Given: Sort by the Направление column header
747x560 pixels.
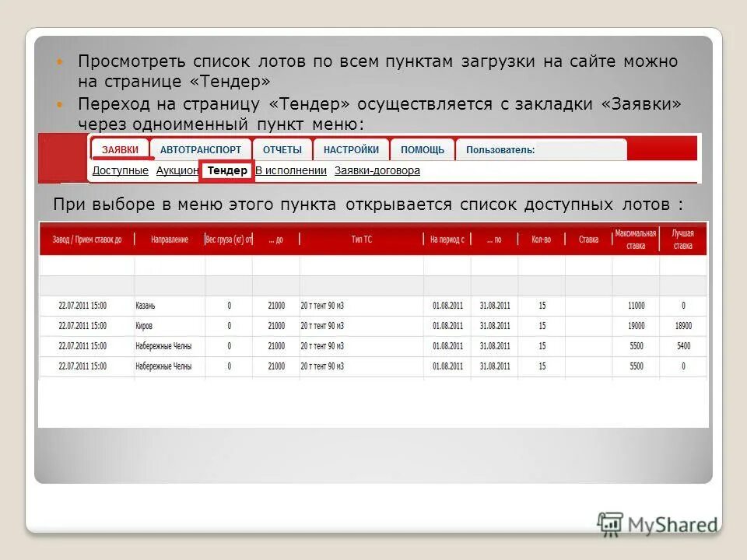Looking at the screenshot, I should (x=168, y=240).
